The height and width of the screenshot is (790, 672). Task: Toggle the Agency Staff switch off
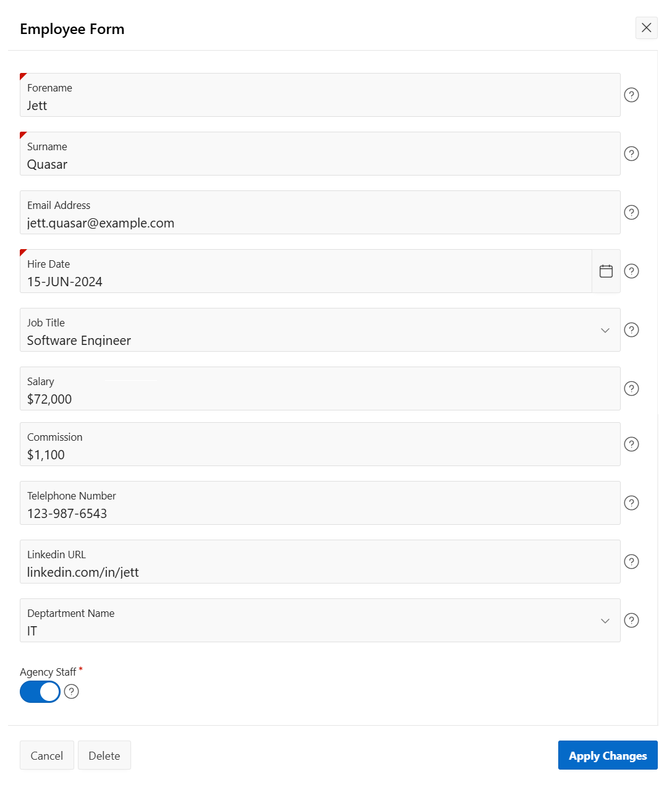pyautogui.click(x=40, y=692)
